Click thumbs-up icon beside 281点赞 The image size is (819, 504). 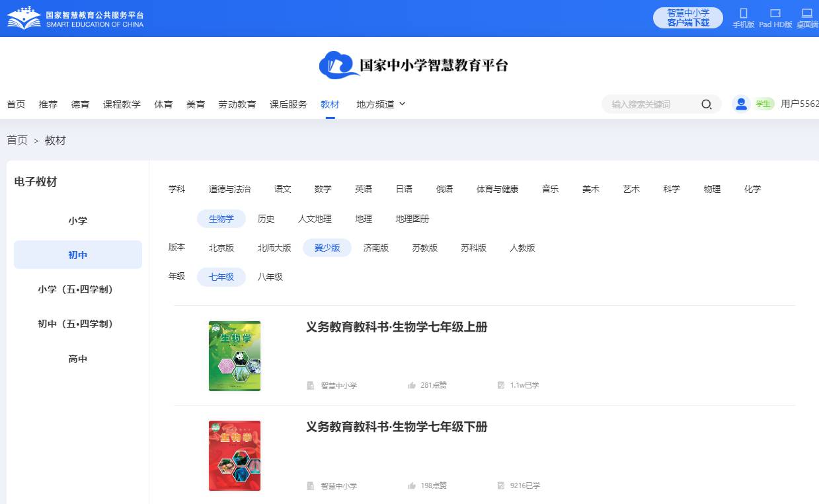click(412, 385)
